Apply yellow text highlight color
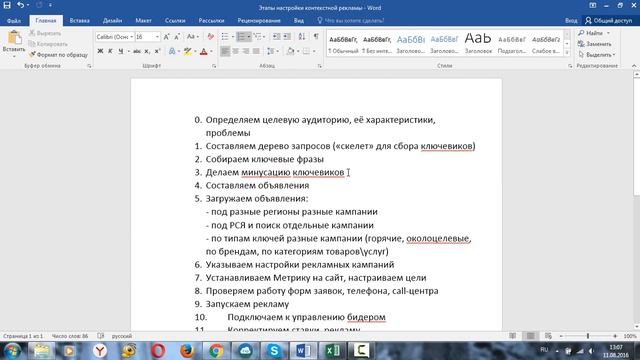Screen dimensions: 640x360 [188, 51]
